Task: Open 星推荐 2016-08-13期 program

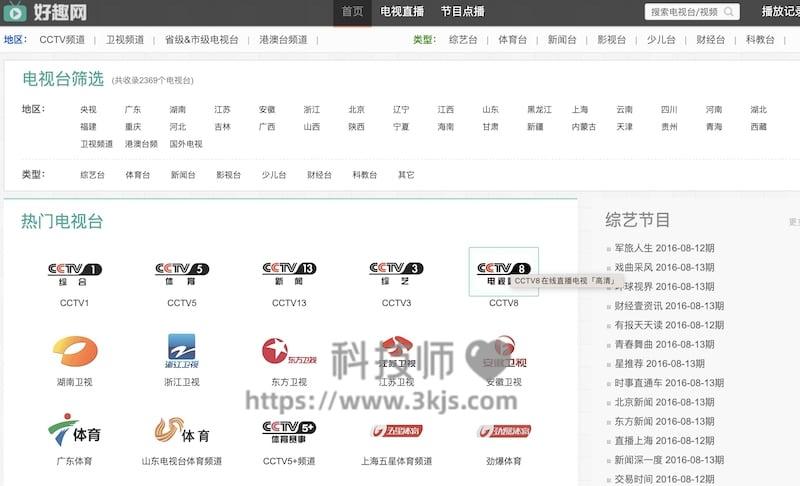Action: (659, 364)
